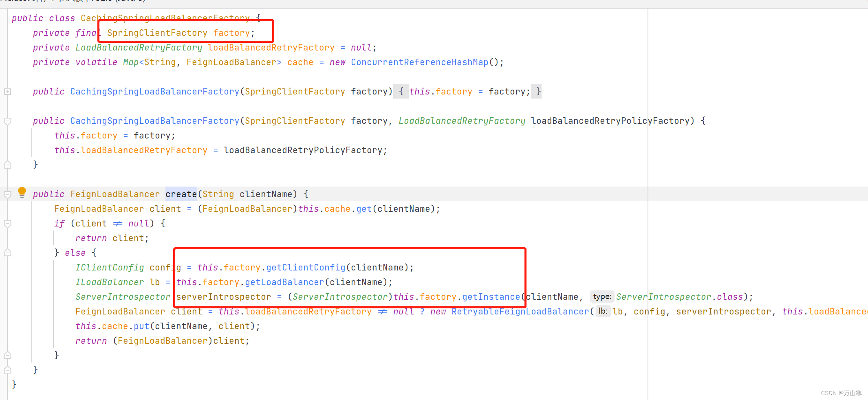Click the 'else' keyword
The image size is (868, 400).
75,253
